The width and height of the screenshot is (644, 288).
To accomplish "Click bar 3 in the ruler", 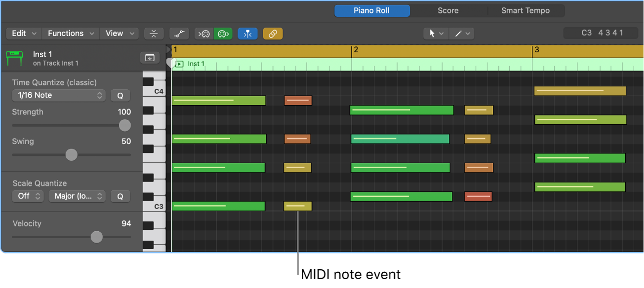I will click(537, 50).
